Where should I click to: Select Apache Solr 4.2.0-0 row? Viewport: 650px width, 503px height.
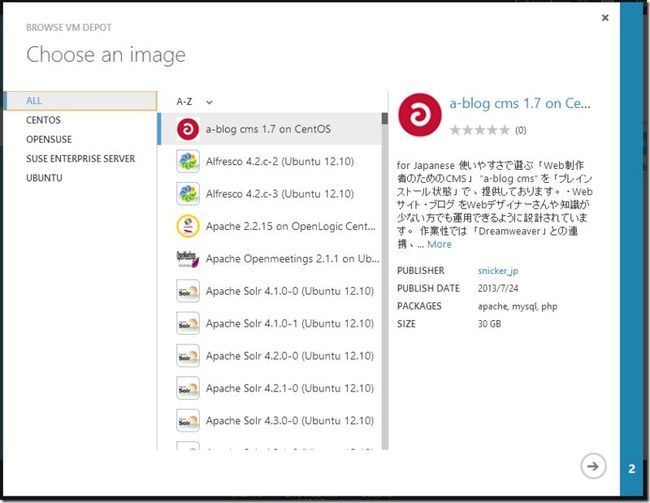click(270, 356)
